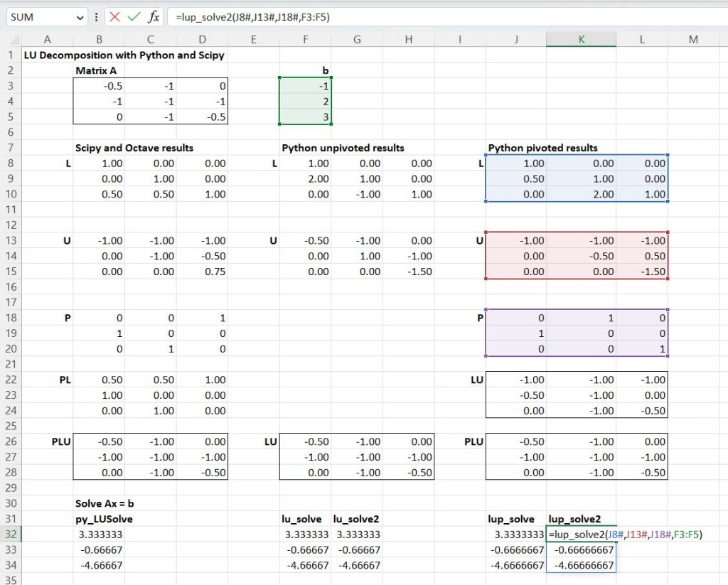Open Insert Function with the fx icon

coord(154,17)
